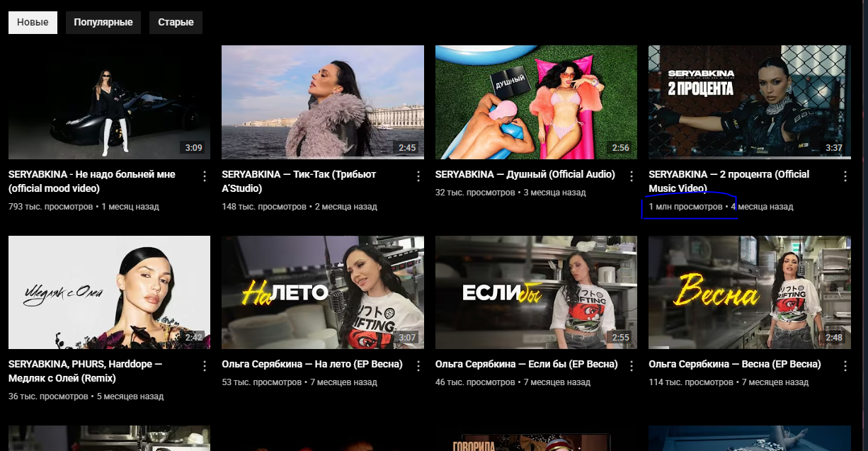This screenshot has width=868, height=451.
Task: Click text '114 тыс. просмотров • 7 месяцев назад'
Action: click(729, 382)
